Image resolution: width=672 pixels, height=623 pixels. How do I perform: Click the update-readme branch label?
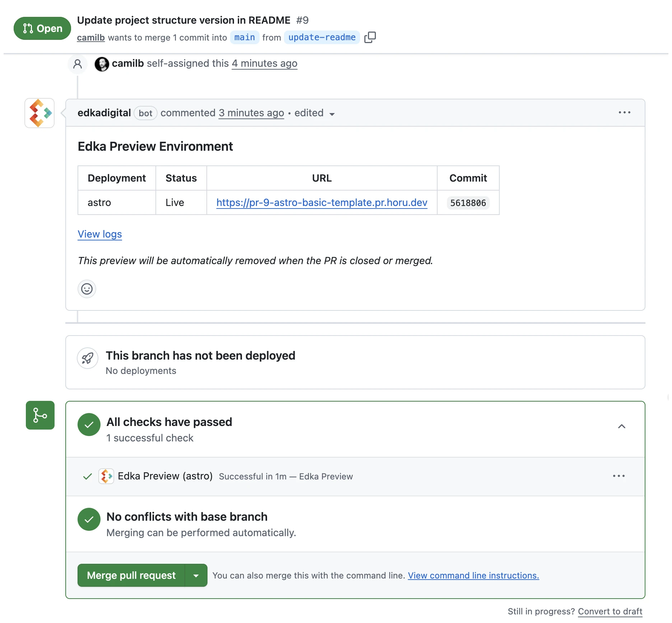click(x=322, y=37)
